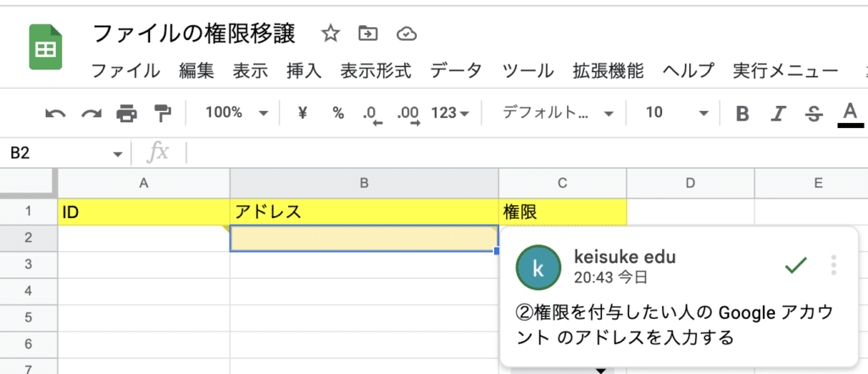This screenshot has width=868, height=374.
Task: Toggle italic formatting
Action: pos(778,114)
